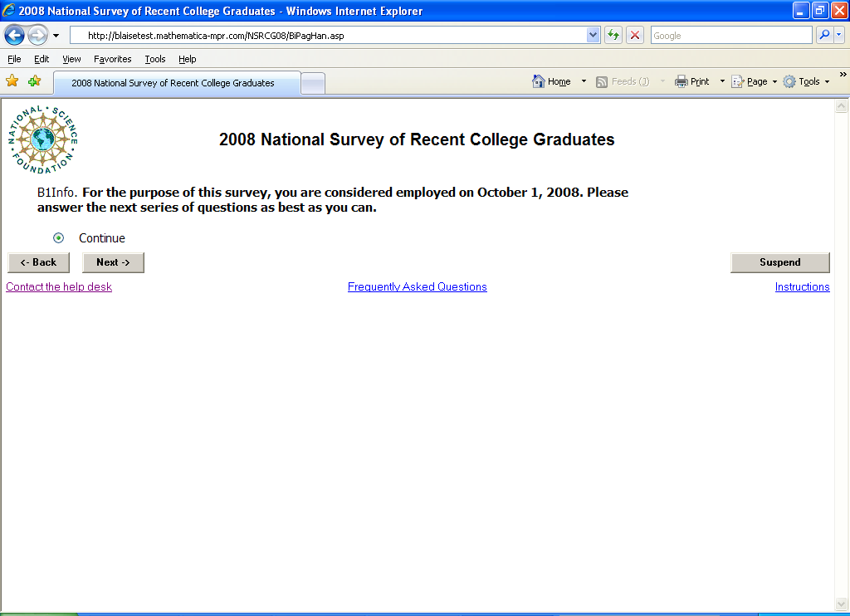Click the National Science Foundation logo
850x616 pixels.
pyautogui.click(x=43, y=140)
